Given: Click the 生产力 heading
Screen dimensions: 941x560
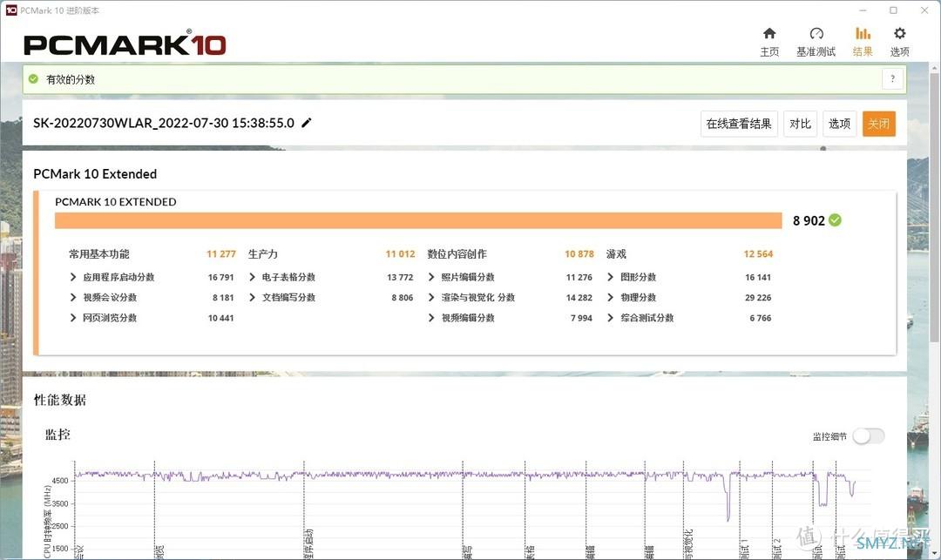Looking at the screenshot, I should coord(263,254).
